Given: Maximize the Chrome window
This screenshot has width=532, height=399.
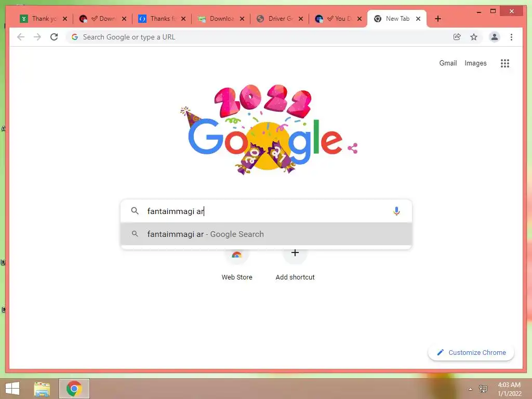Looking at the screenshot, I should click(493, 11).
